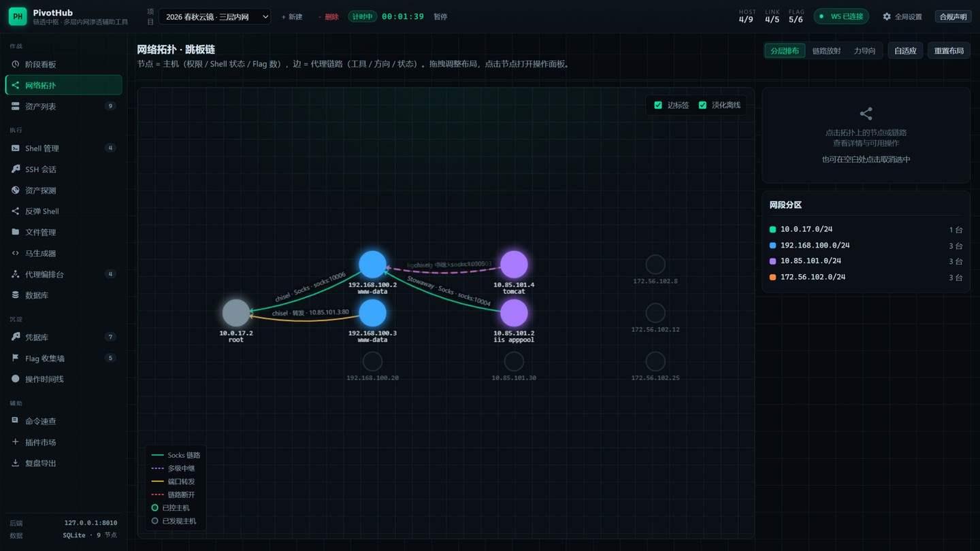Click the HOST 4/9 counter
The width and height of the screenshot is (980, 551).
[747, 16]
